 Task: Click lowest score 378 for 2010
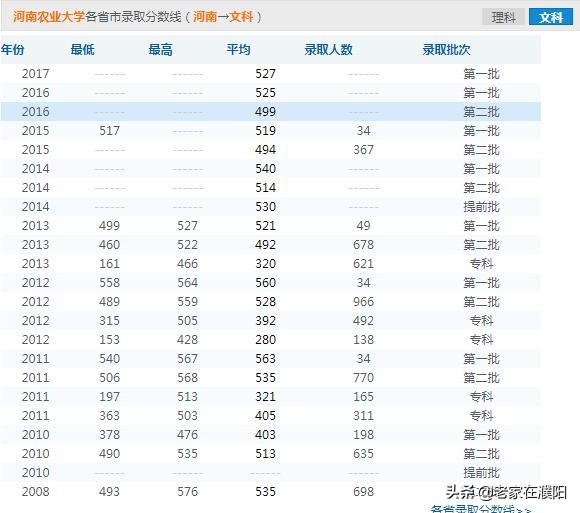[109, 435]
